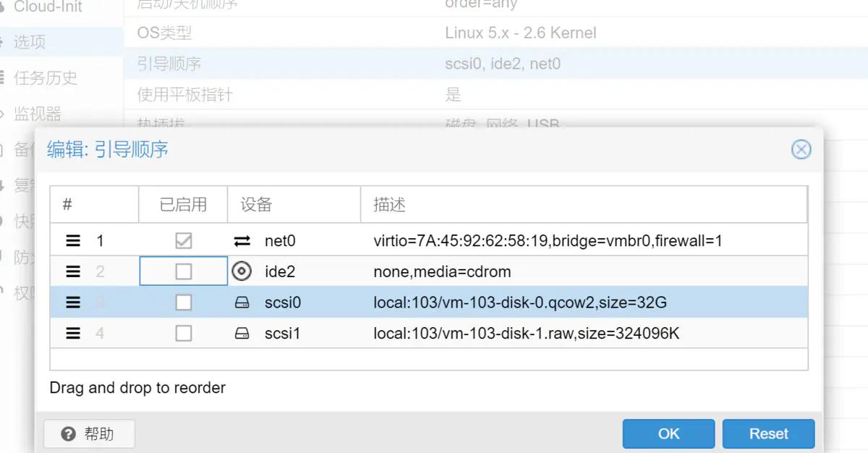868x453 pixels.
Task: Open the 任务历史 sidebar item
Action: tap(46, 78)
